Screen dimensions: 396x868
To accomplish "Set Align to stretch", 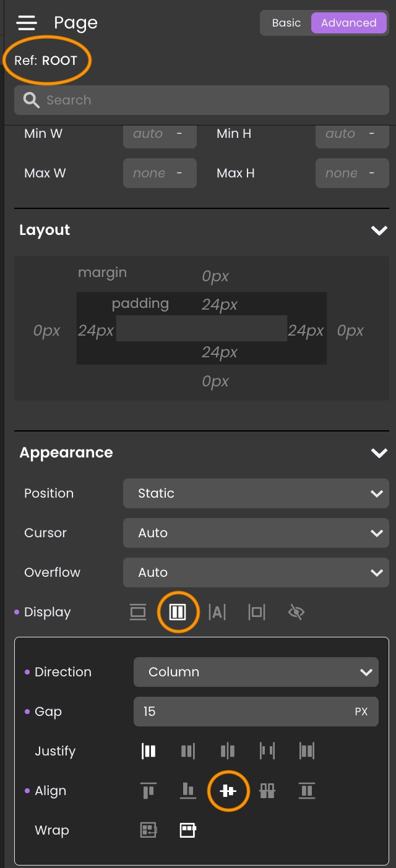I will (x=307, y=791).
